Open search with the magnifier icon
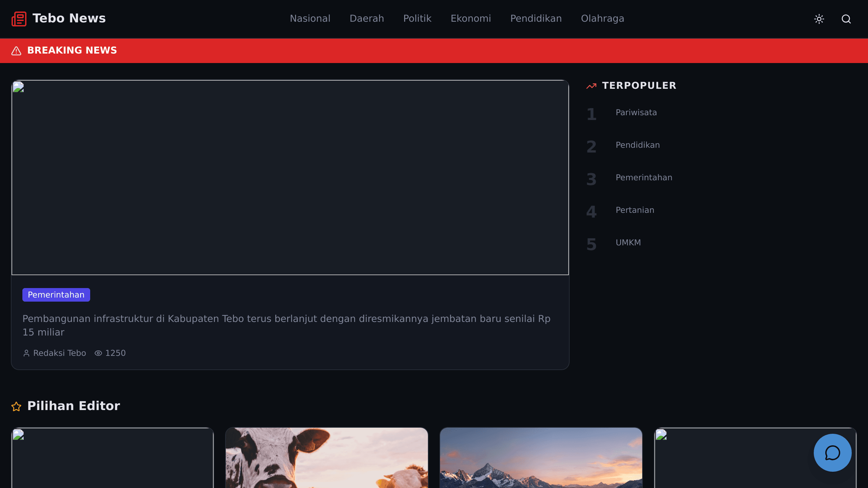Viewport: 868px width, 488px height. point(846,19)
